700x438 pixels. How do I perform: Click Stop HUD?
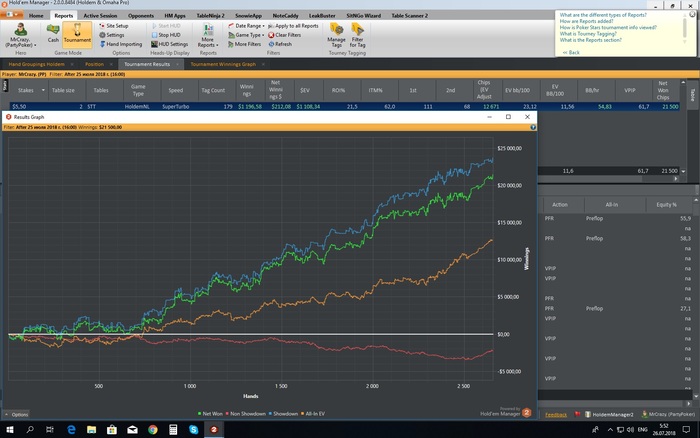point(166,35)
